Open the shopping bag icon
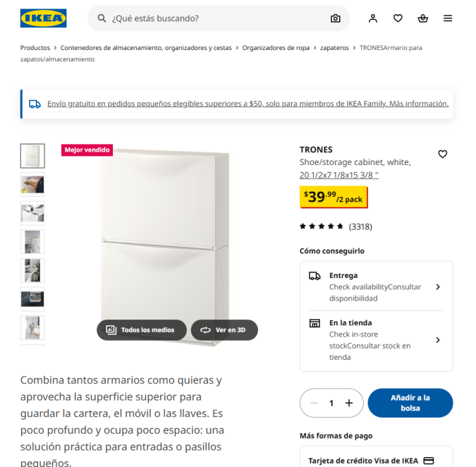 (422, 18)
